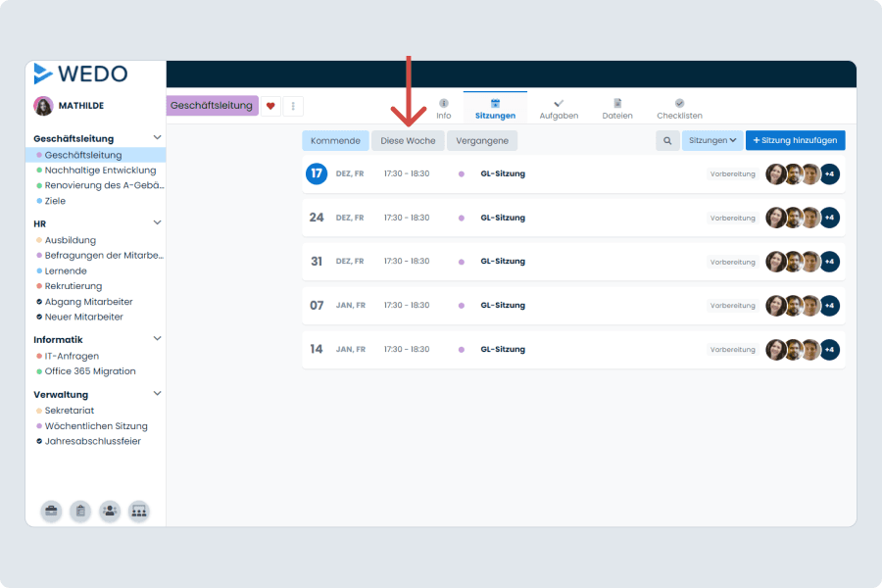Open the three-dot menu next to the heart
Image resolution: width=882 pixels, height=588 pixels.
(x=293, y=106)
